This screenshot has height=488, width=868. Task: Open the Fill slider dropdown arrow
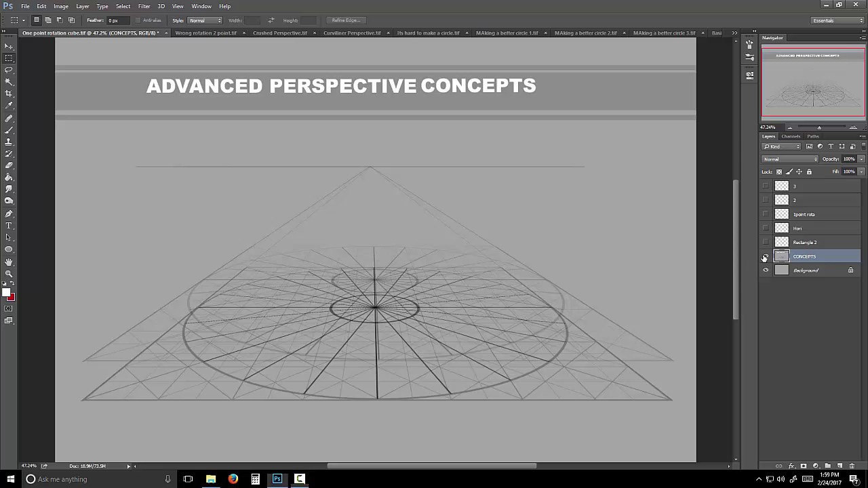point(861,171)
